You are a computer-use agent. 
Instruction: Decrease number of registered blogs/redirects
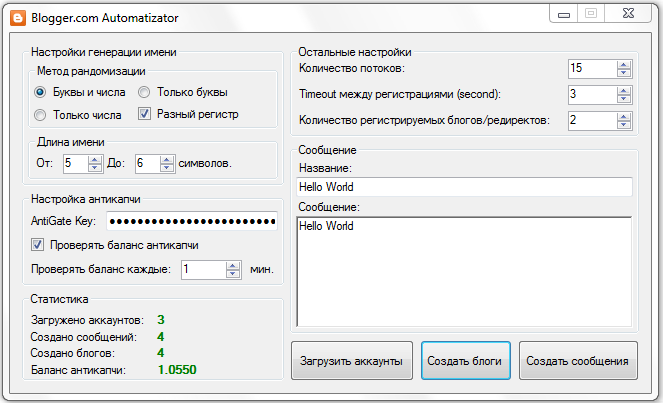click(x=624, y=124)
